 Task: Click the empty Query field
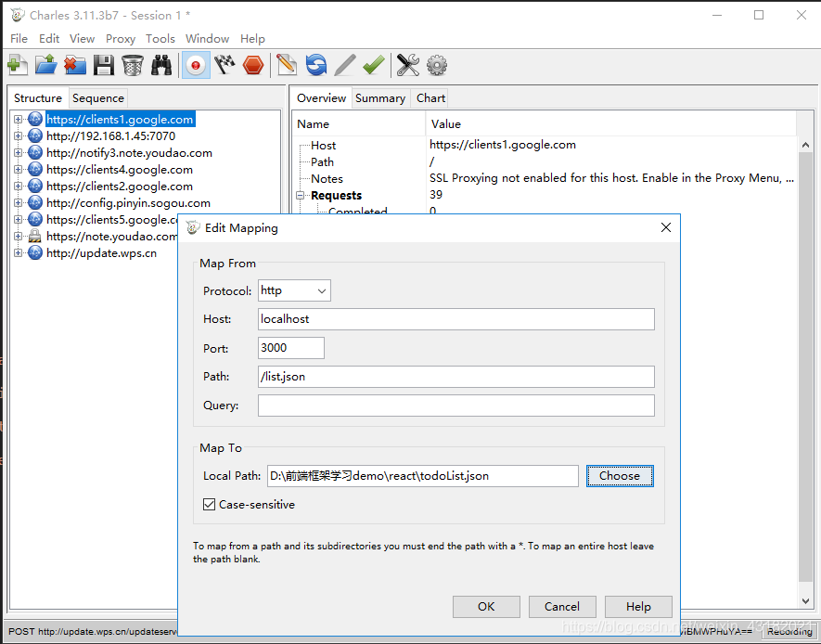[456, 406]
